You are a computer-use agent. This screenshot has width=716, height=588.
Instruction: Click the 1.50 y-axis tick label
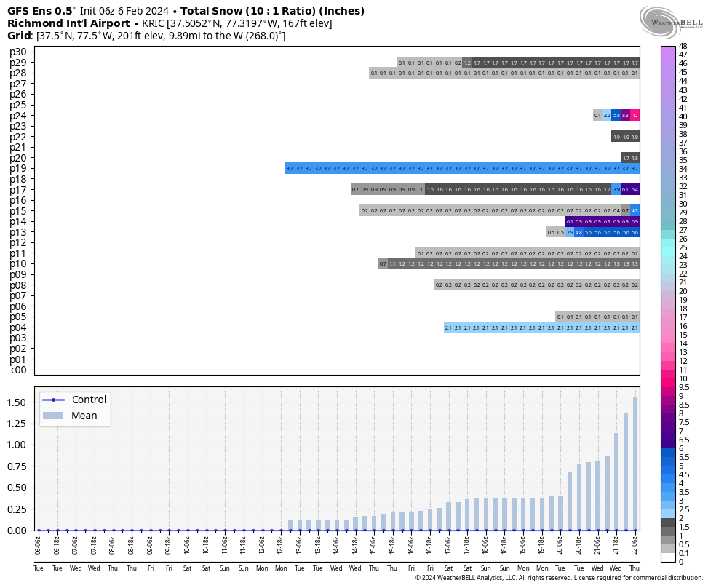[x=15, y=402]
